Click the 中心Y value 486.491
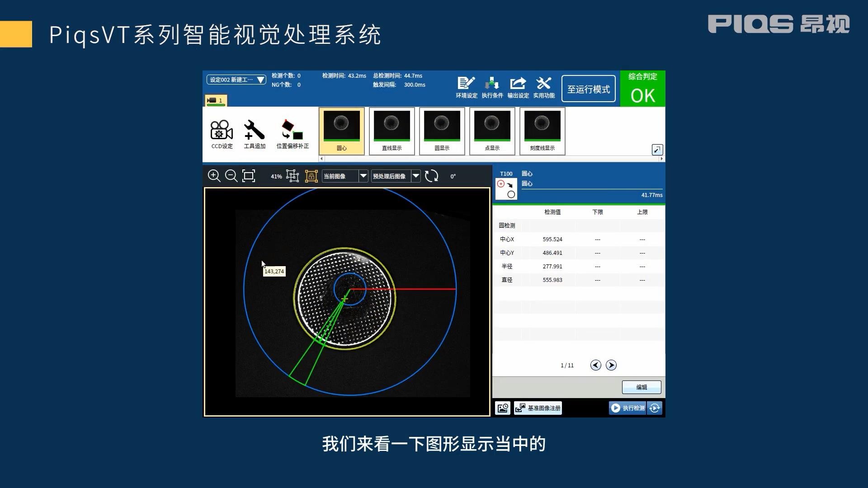This screenshot has height=488, width=868. point(552,253)
